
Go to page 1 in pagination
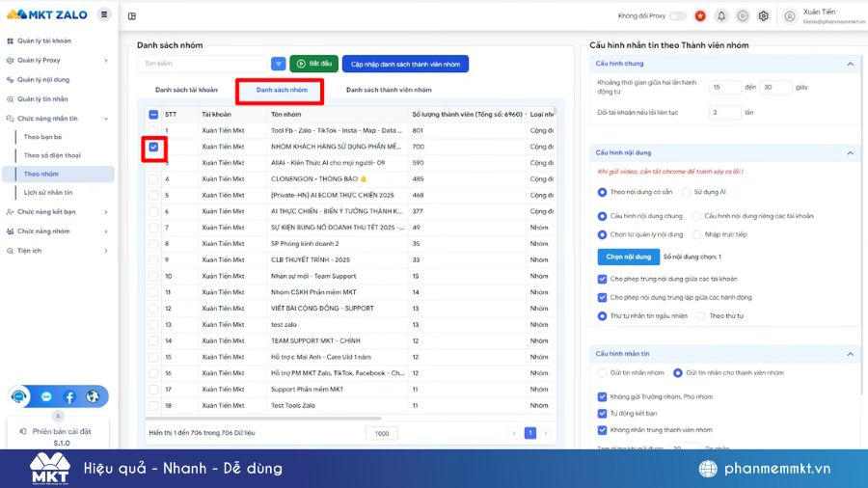coord(529,433)
